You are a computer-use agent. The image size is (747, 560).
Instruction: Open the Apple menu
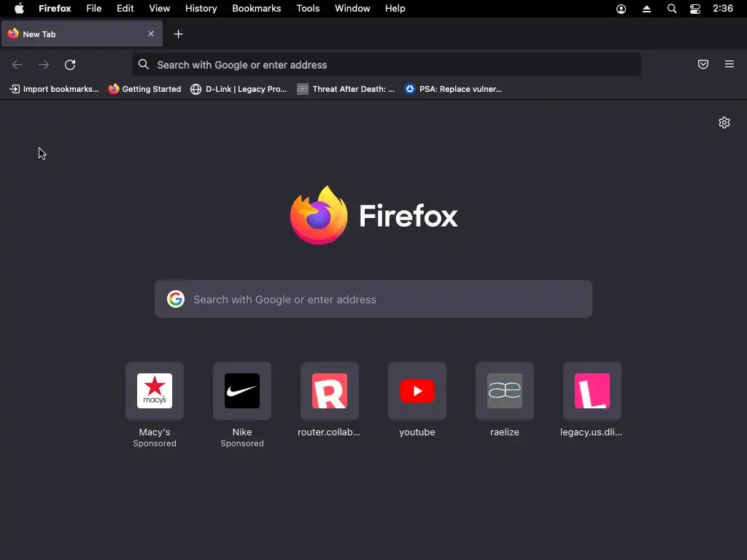click(19, 9)
